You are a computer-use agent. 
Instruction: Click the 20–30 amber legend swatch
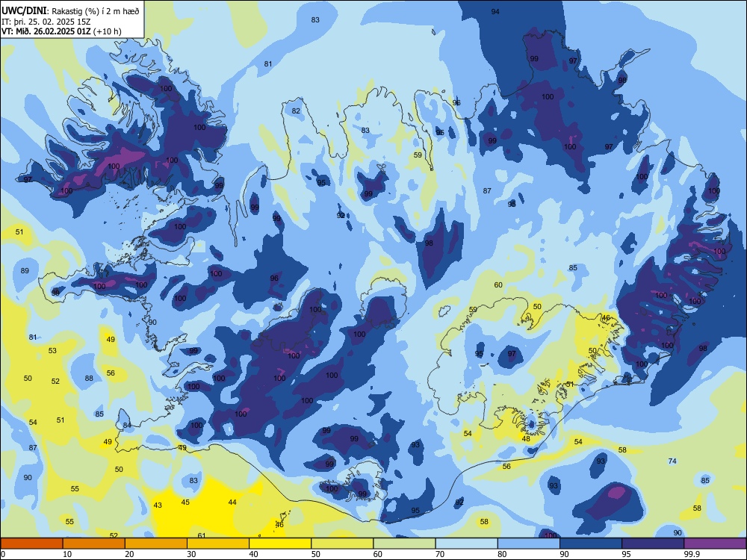(x=156, y=544)
